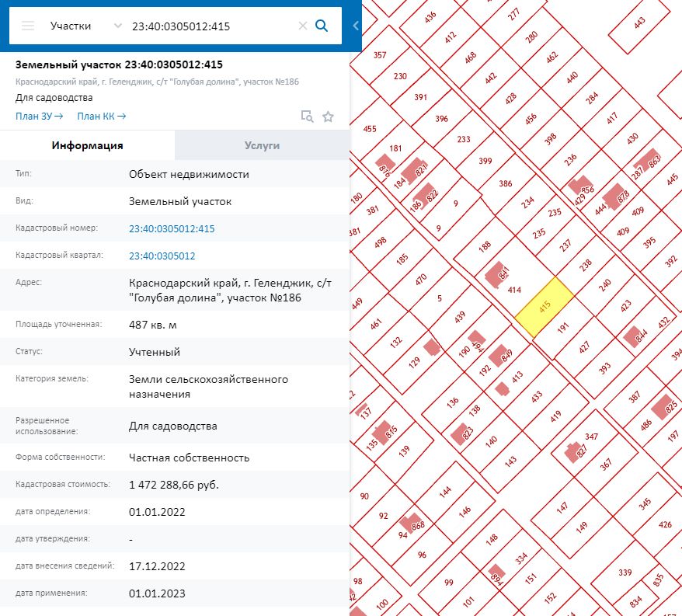Select parcel 339 on the map

(x=625, y=572)
